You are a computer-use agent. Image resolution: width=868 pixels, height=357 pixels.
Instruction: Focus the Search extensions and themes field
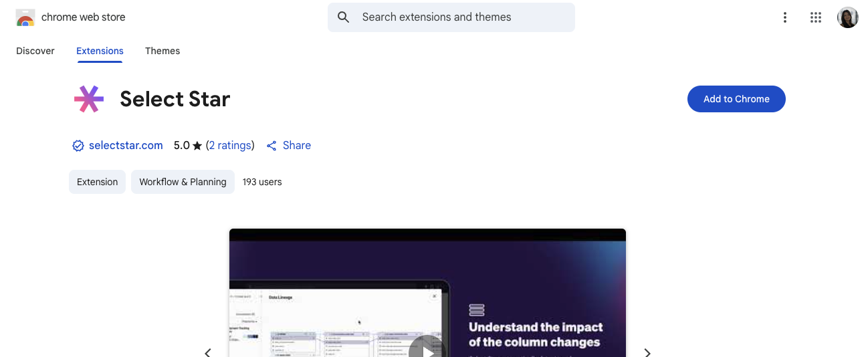pyautogui.click(x=461, y=17)
